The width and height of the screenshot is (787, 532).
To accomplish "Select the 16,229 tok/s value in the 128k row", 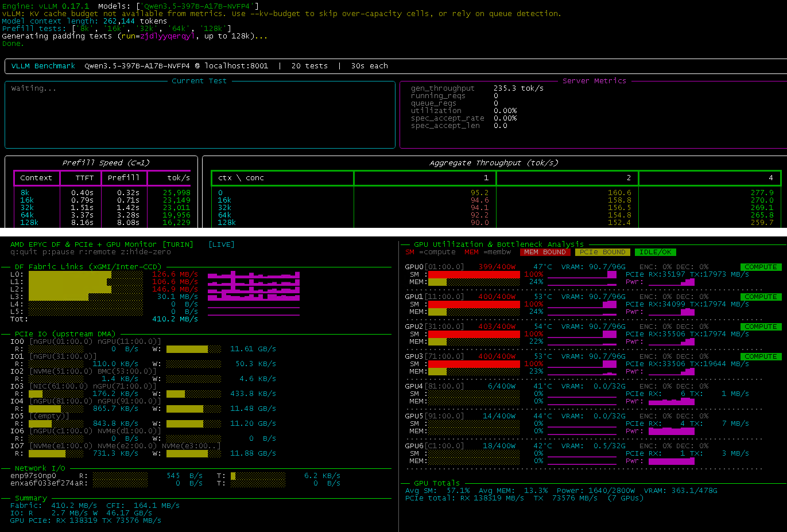I will point(176,223).
